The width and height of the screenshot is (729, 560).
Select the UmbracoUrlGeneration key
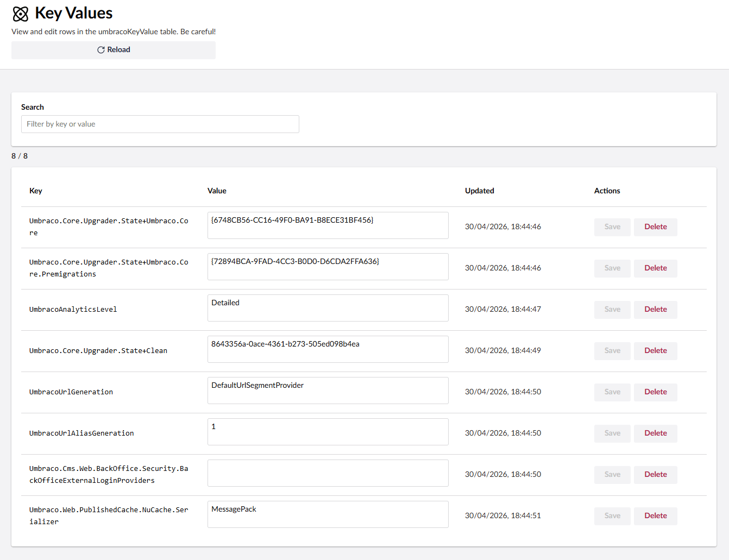point(71,392)
